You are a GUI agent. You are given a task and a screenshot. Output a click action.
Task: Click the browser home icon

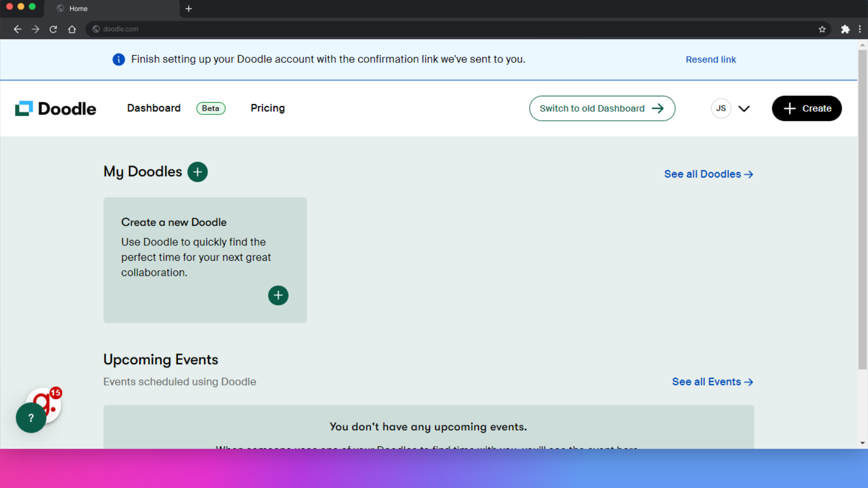(x=72, y=29)
